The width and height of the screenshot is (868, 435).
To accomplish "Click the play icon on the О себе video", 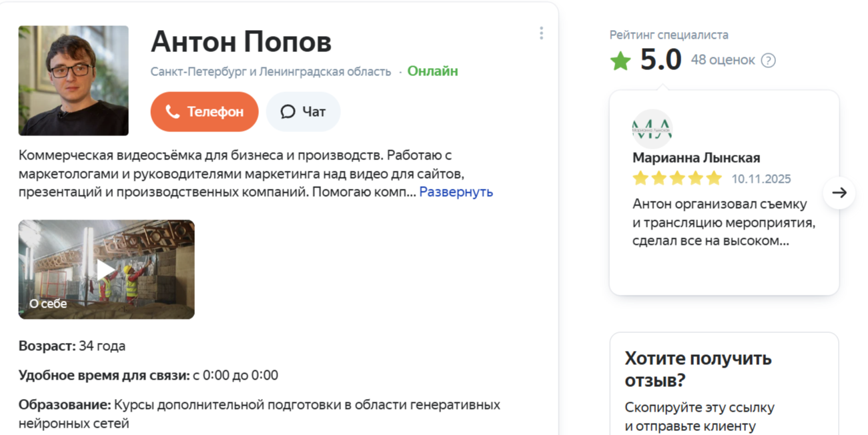I will (x=106, y=270).
